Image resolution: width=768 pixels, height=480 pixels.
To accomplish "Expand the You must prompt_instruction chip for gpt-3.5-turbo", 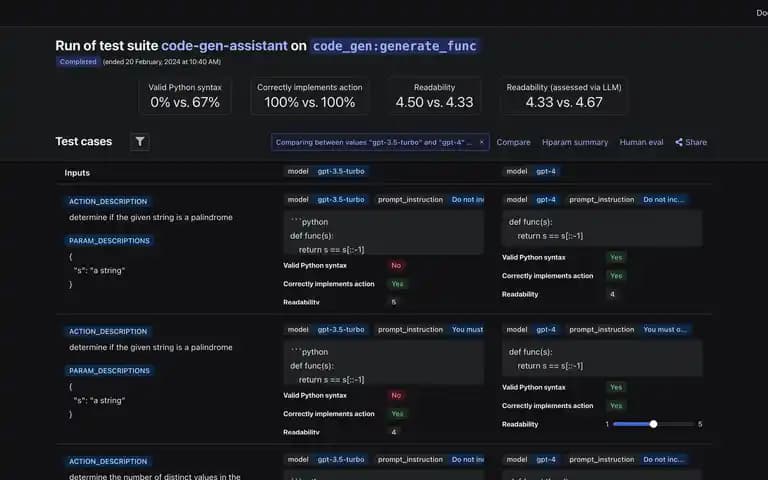I will [x=466, y=330].
